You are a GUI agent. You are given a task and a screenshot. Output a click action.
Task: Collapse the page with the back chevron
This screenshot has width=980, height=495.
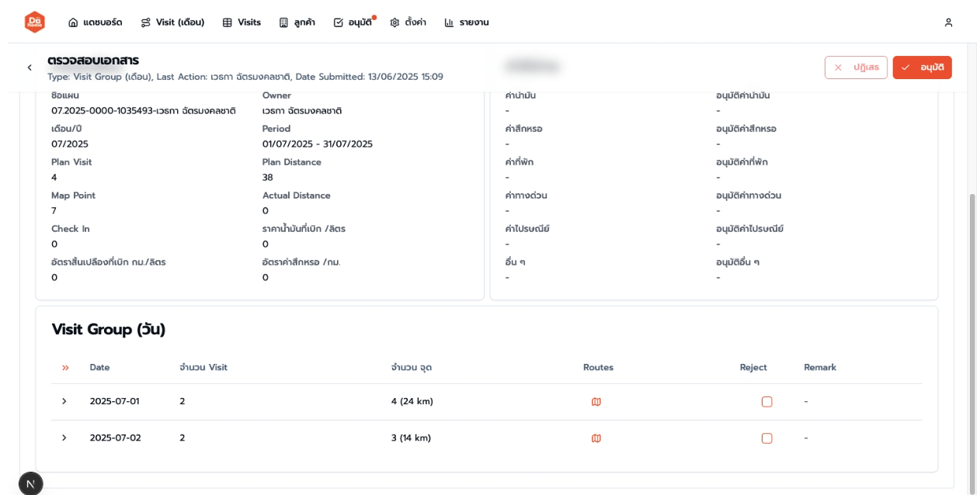pos(28,67)
